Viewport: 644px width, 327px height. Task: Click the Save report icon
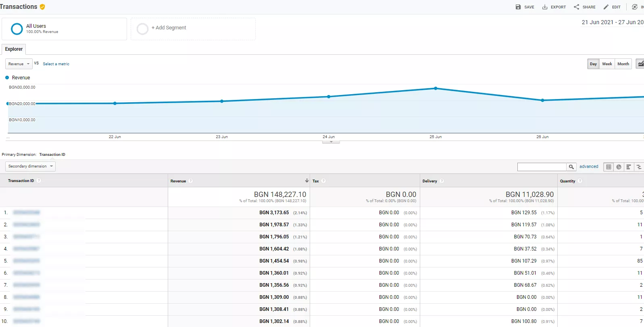coord(518,7)
